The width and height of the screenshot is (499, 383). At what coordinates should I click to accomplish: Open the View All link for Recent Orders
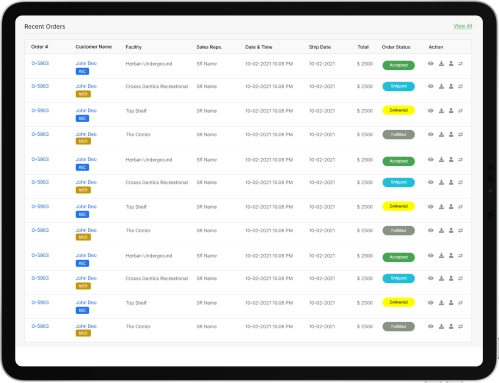463,26
